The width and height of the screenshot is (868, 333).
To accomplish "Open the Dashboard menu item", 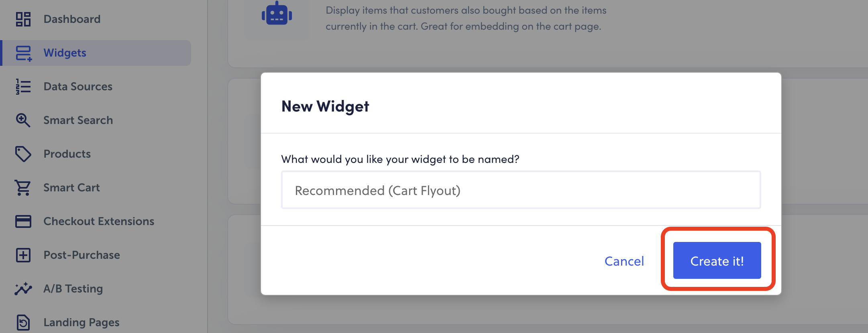I will pos(72,19).
